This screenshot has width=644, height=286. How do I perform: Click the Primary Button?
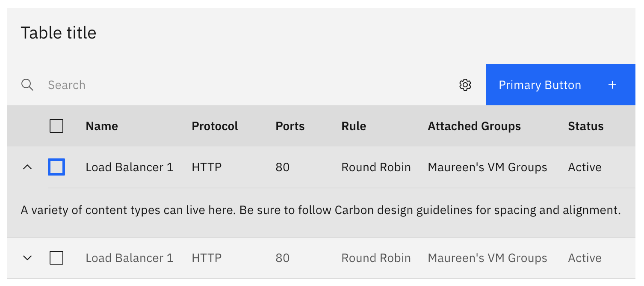pos(540,85)
